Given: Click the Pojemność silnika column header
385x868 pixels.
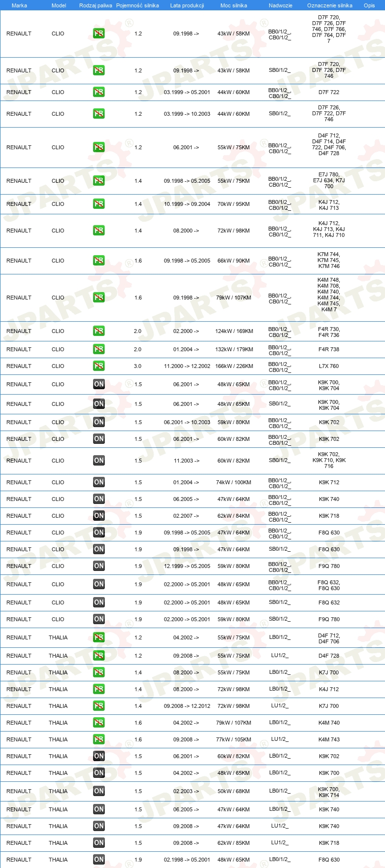Looking at the screenshot, I should tap(137, 5).
